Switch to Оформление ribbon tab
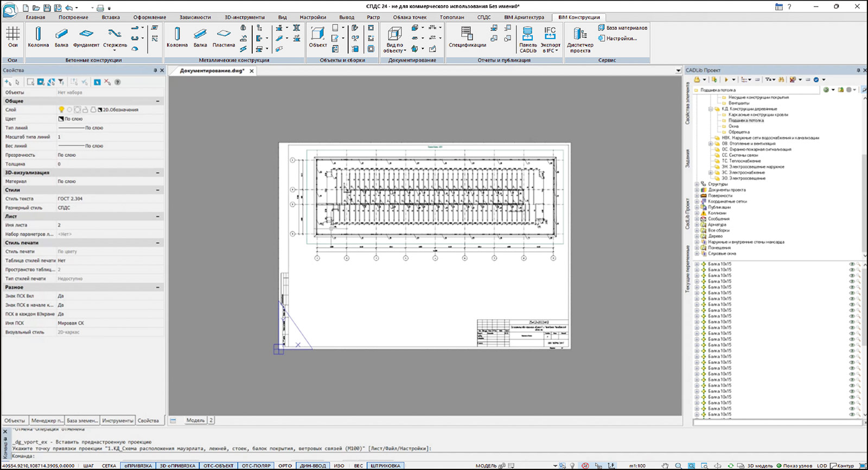Image resolution: width=868 pixels, height=470 pixels. (150, 17)
